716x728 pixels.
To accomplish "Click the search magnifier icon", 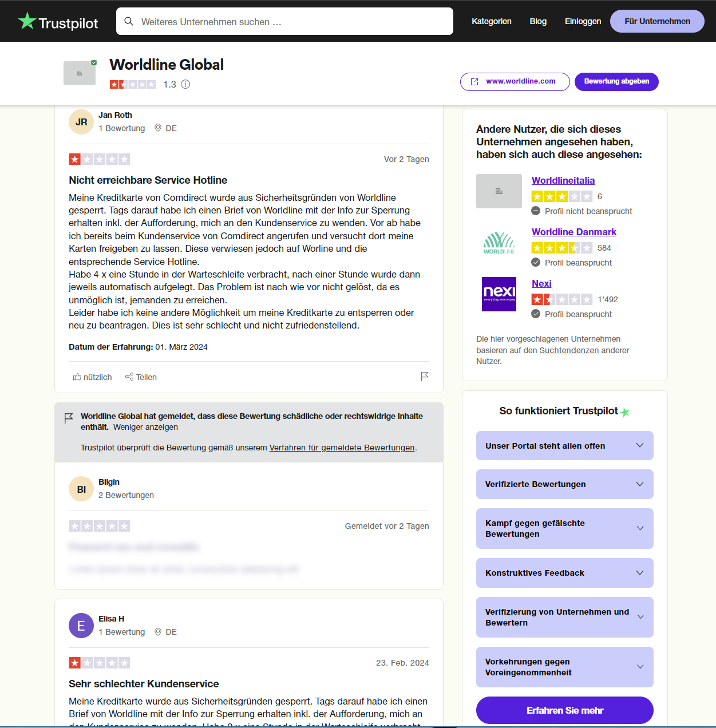I will tap(129, 21).
